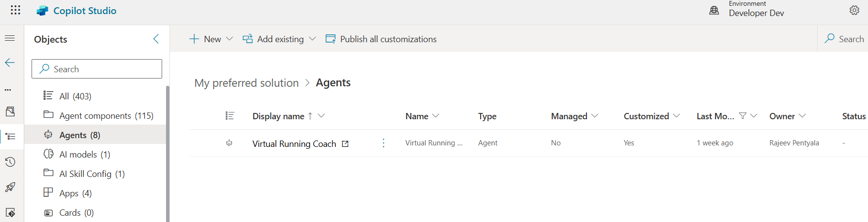Viewport: 868px width, 222px height.
Task: Click the rocket publish icon in rail
Action: coord(10,187)
